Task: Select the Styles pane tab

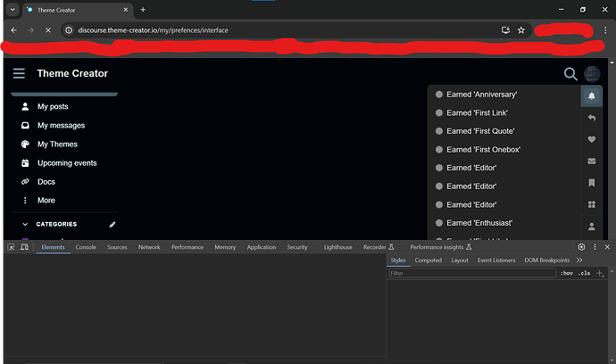Action: point(398,261)
